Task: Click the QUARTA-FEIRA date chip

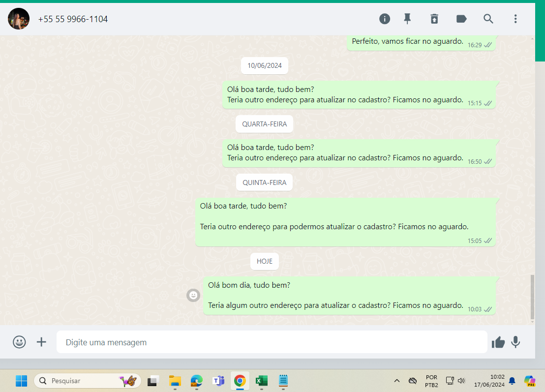Action: (265, 124)
